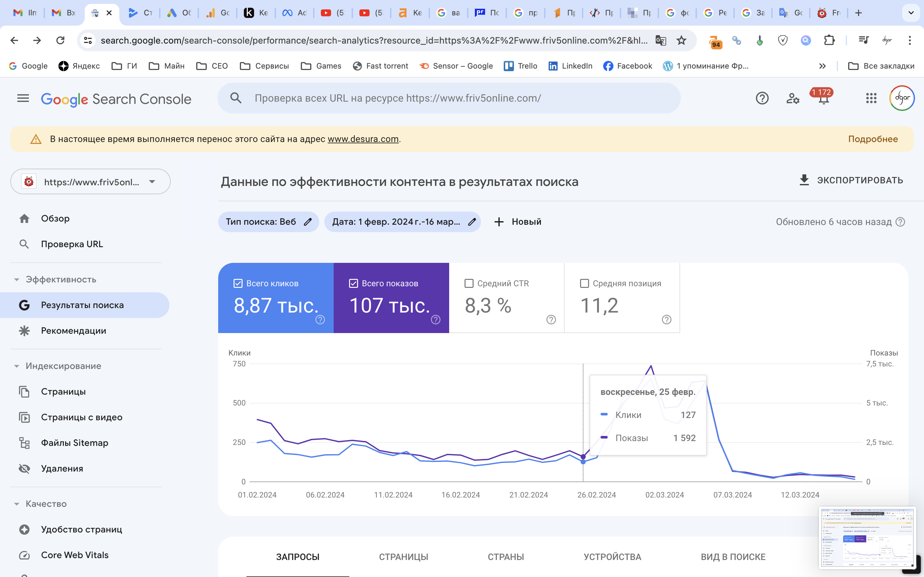Click the ЭКСПОРТИРОВАТЬ button
The height and width of the screenshot is (577, 924).
[851, 180]
